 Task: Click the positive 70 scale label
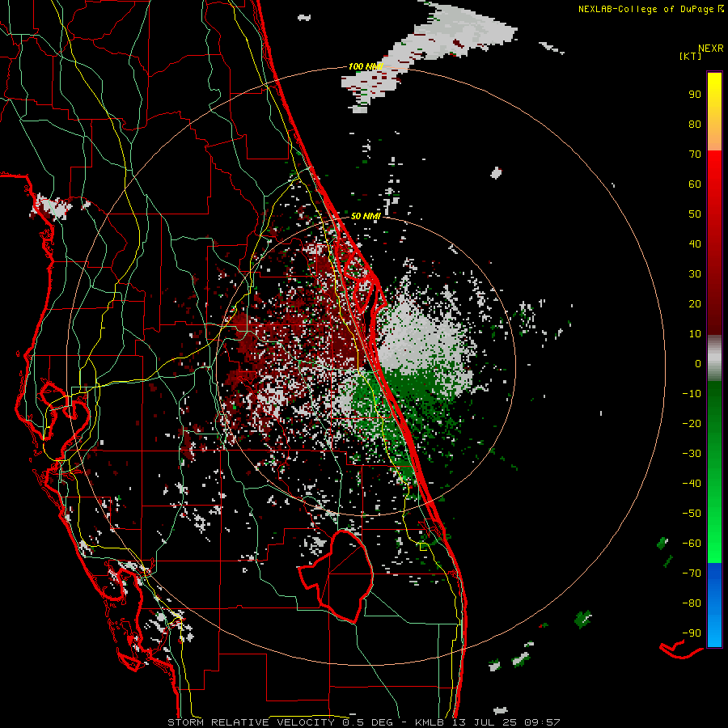pyautogui.click(x=695, y=154)
